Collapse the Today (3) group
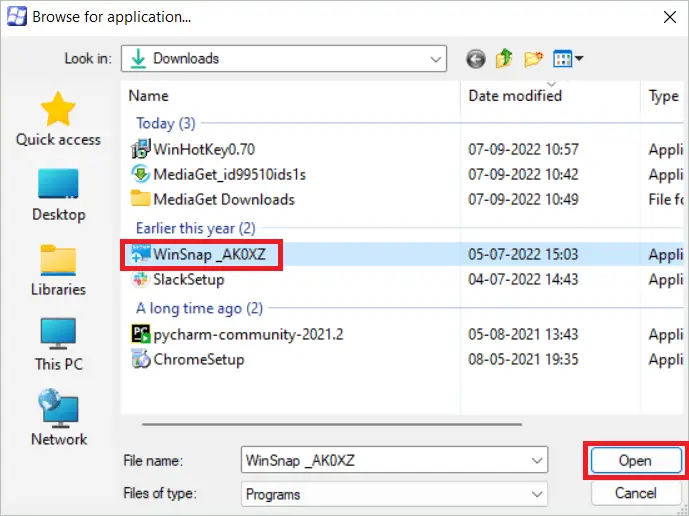Viewport: 689px width, 516px height. pos(166,123)
